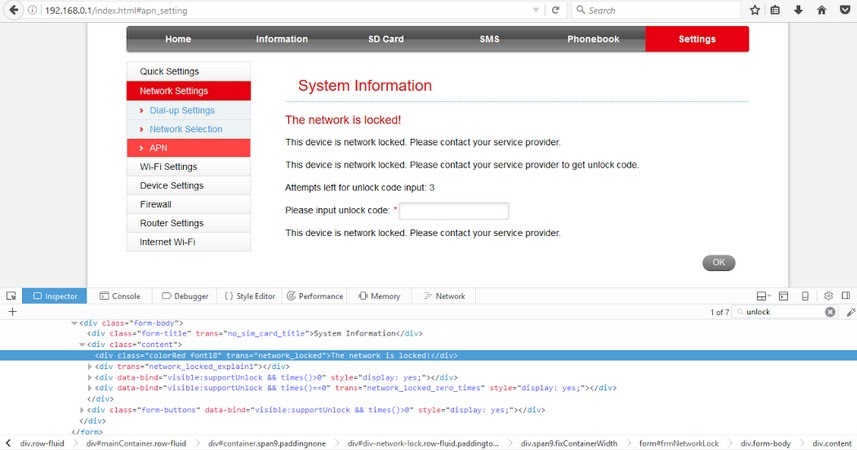This screenshot has height=450, width=857.
Task: Activate the element picker icon in devtools
Action: pyautogui.click(x=11, y=296)
